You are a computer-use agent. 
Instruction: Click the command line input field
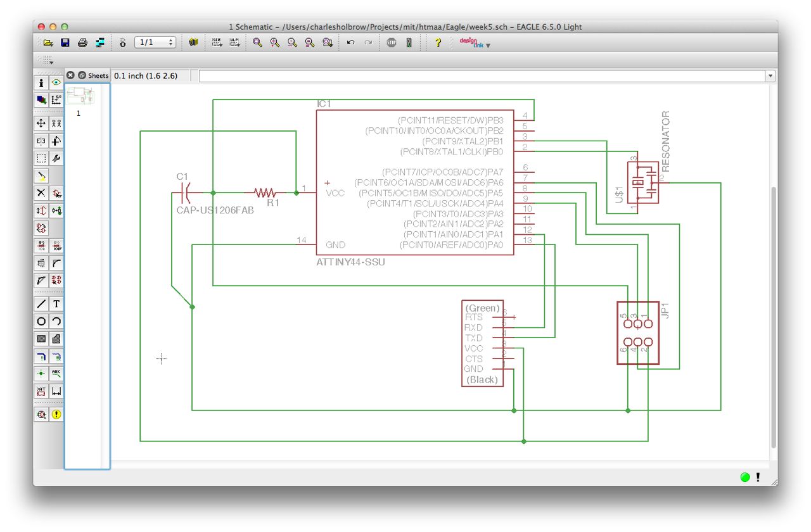[x=482, y=76]
